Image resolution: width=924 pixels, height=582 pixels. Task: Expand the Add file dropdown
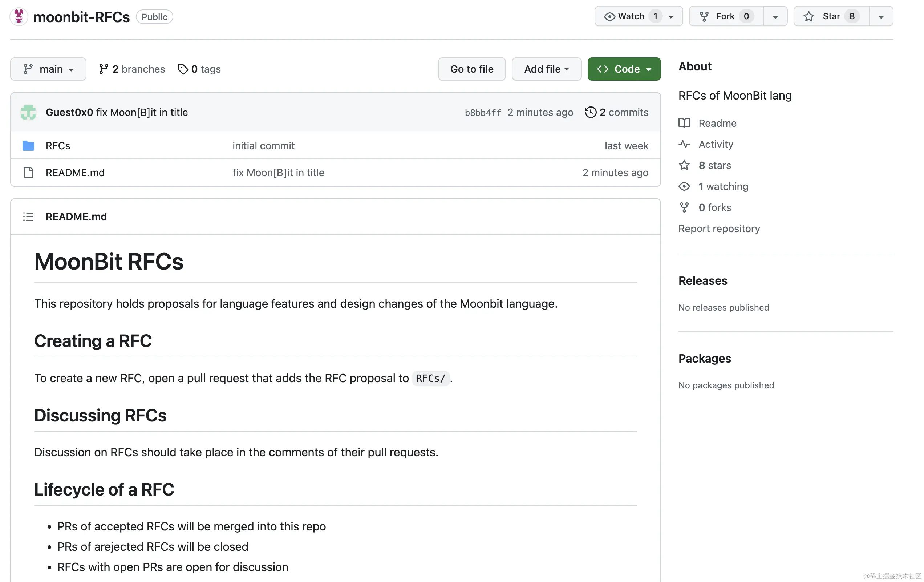coord(546,69)
